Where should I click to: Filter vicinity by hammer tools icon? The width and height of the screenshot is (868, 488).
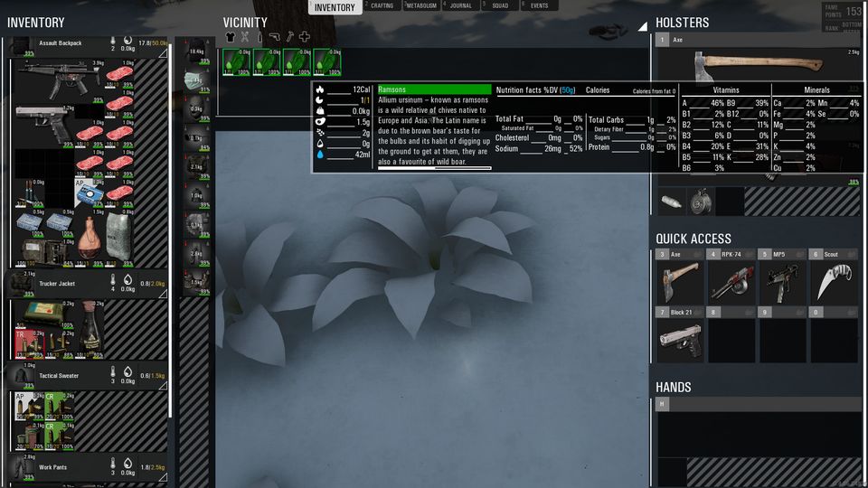289,37
